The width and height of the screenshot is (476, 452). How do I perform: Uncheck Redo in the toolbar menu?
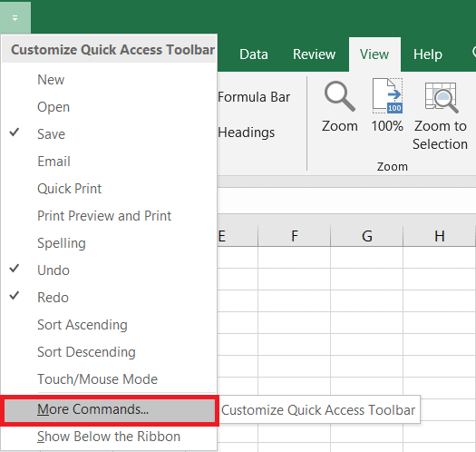[x=109, y=298]
